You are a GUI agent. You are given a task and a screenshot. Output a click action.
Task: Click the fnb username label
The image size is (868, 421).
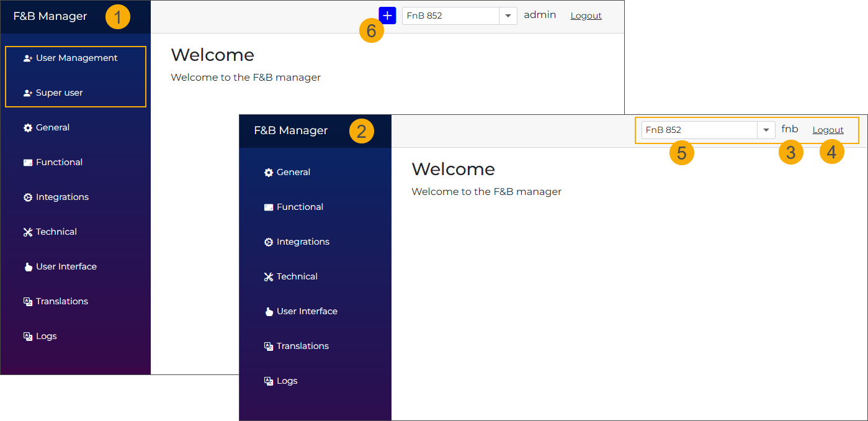click(789, 129)
